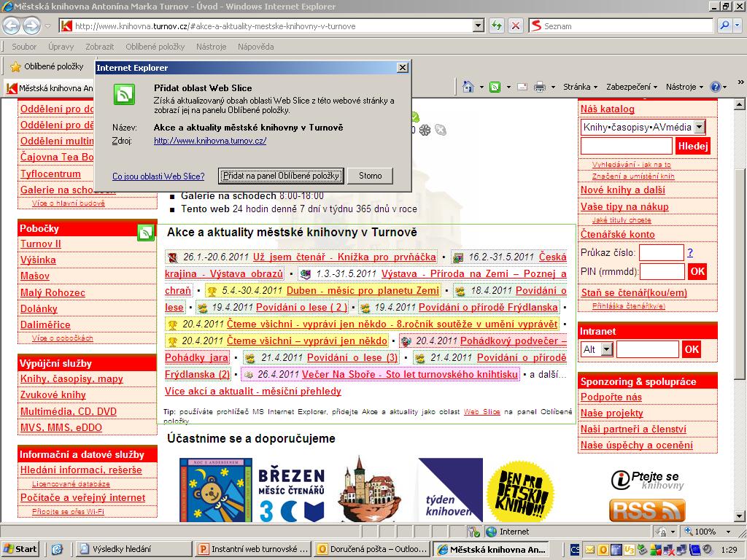Click the command bar overflow chevron
This screenshot has width=747, height=560.
coord(740,82)
